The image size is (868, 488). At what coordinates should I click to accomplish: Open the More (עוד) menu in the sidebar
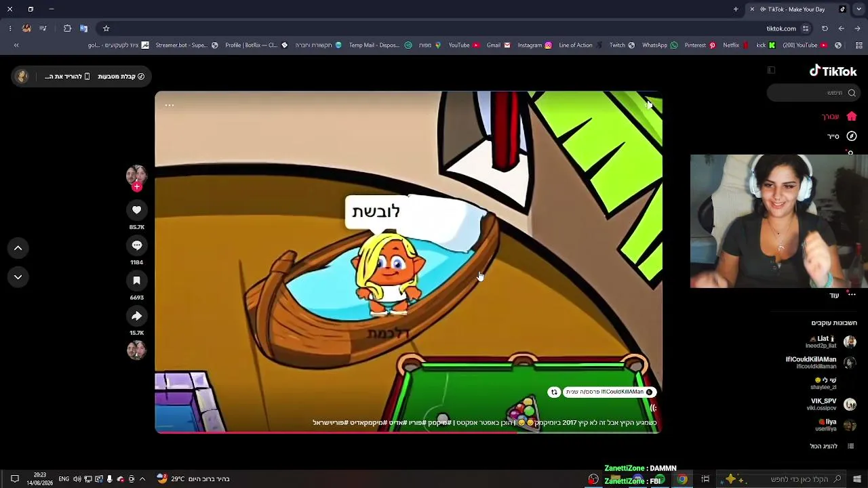coord(843,295)
